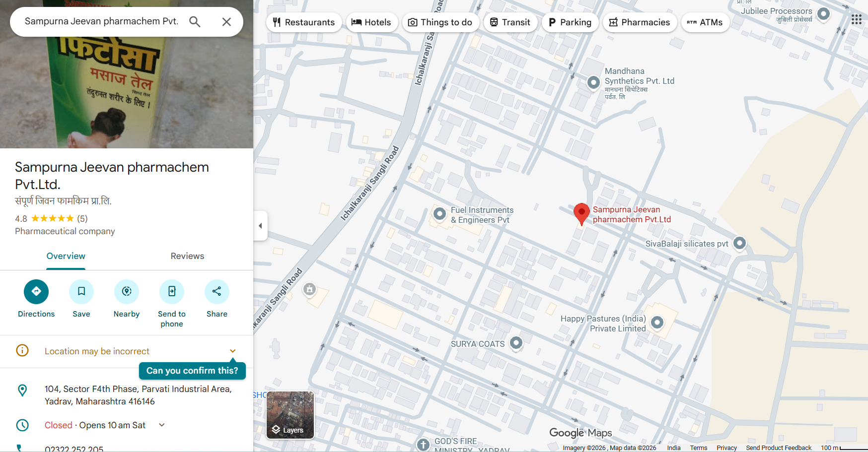This screenshot has width=868, height=452.
Task: Click the Send Product Feedback link
Action: click(x=778, y=448)
